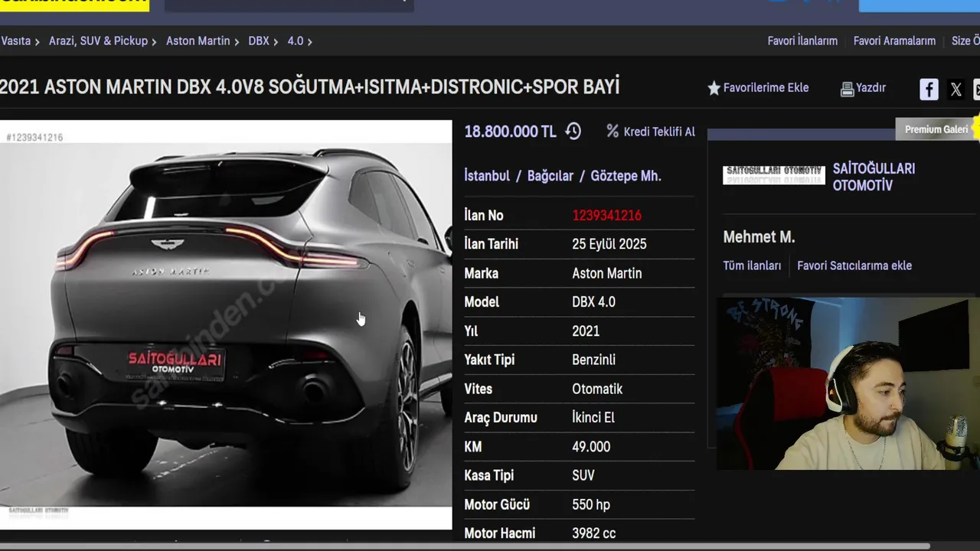980x551 pixels.
Task: Select the Motor Gücü value 550 hp
Action: pyautogui.click(x=591, y=505)
